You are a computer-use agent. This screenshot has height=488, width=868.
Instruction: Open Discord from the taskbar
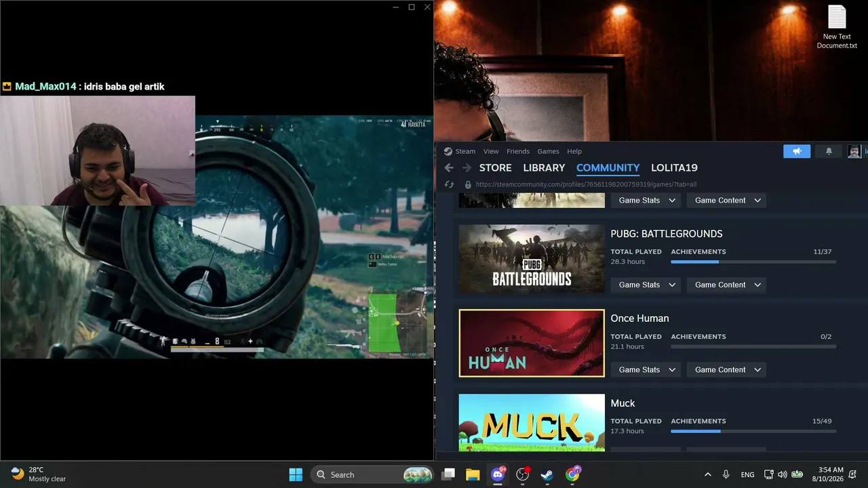(498, 474)
